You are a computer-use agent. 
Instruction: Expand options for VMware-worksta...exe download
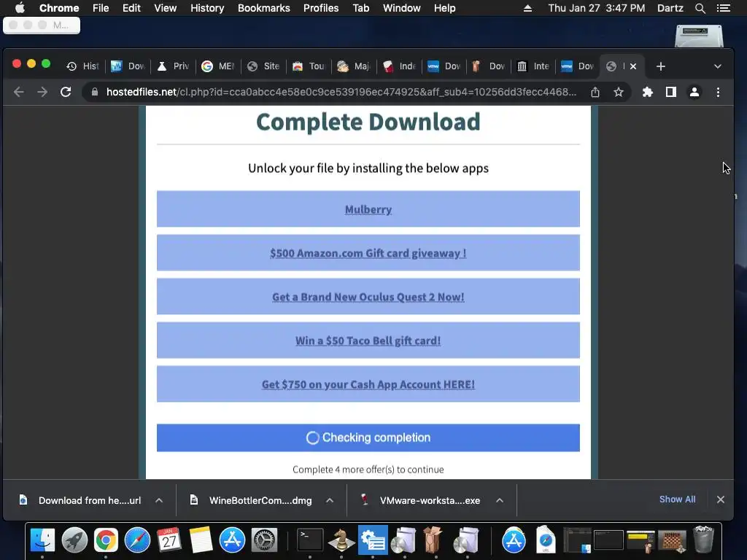(x=500, y=500)
